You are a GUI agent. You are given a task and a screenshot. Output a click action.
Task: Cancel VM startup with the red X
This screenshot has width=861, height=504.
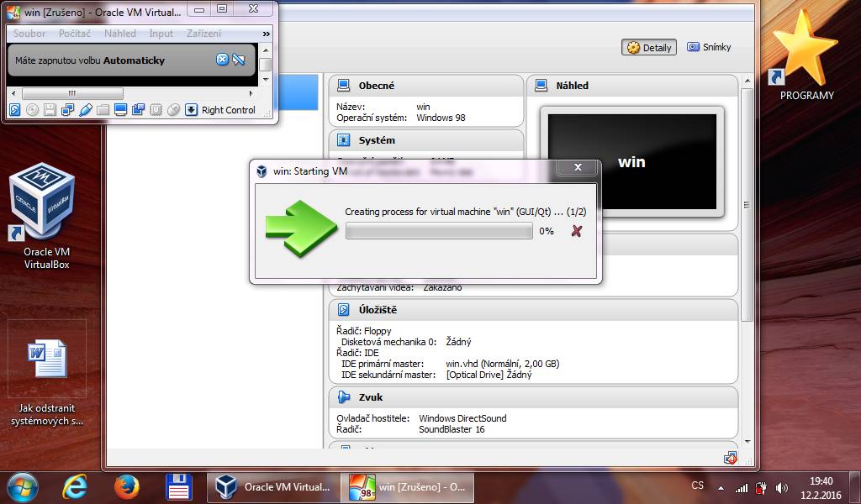tap(576, 231)
